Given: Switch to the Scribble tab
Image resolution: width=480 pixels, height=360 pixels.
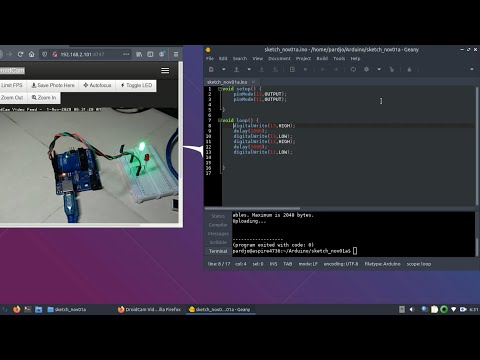Looking at the screenshot, I should click(218, 242).
